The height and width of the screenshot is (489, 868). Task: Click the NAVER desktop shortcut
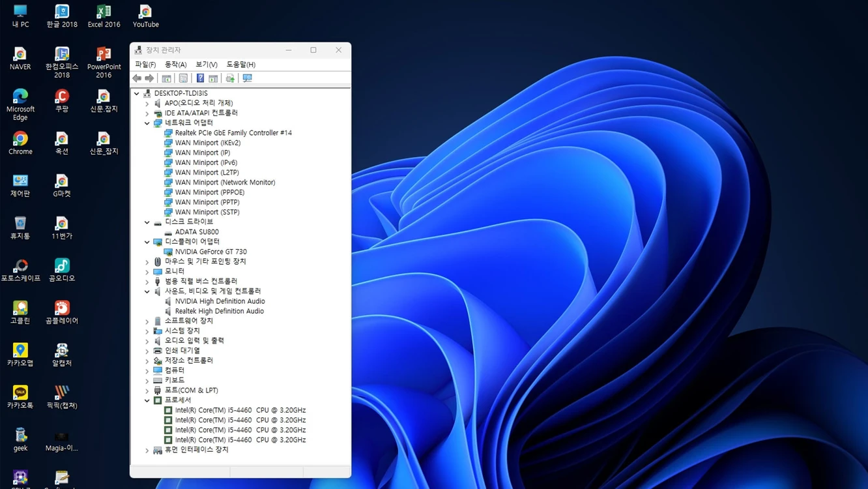(x=20, y=59)
